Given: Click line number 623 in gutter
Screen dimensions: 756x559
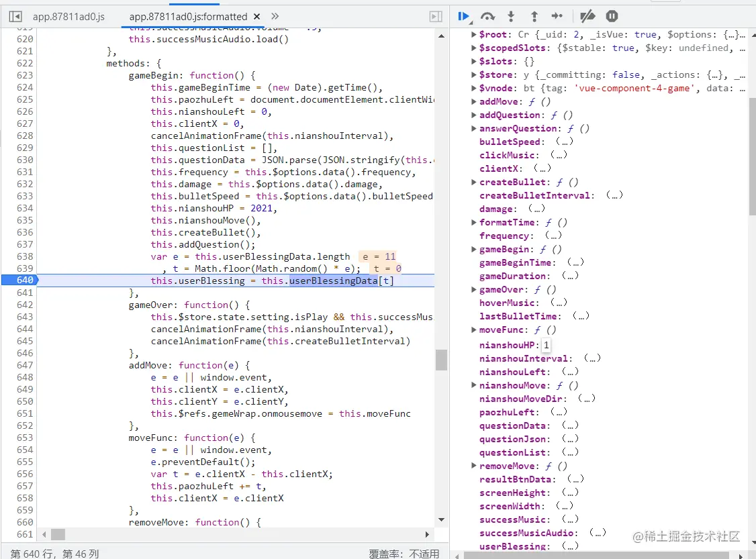Looking at the screenshot, I should (25, 75).
